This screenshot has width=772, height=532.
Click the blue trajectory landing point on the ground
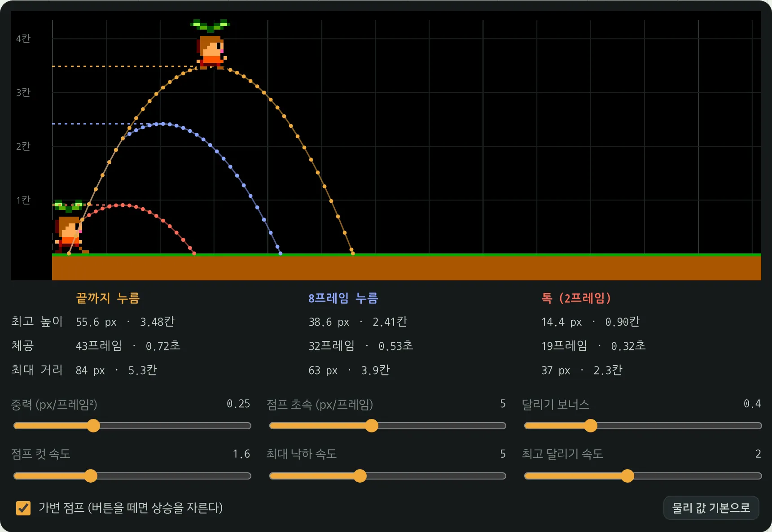pyautogui.click(x=281, y=253)
